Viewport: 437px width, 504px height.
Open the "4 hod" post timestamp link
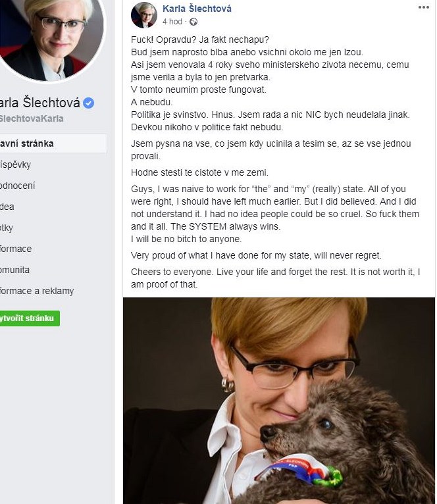(x=172, y=22)
